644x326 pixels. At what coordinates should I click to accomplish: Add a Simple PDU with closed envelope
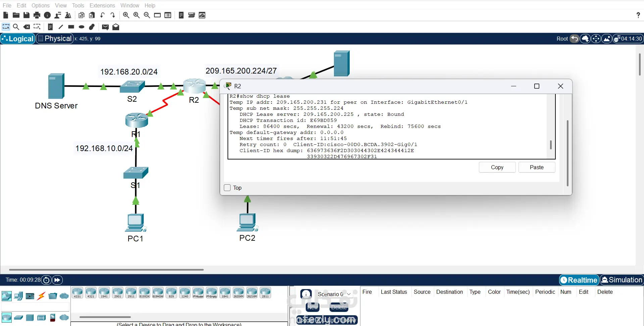click(105, 27)
